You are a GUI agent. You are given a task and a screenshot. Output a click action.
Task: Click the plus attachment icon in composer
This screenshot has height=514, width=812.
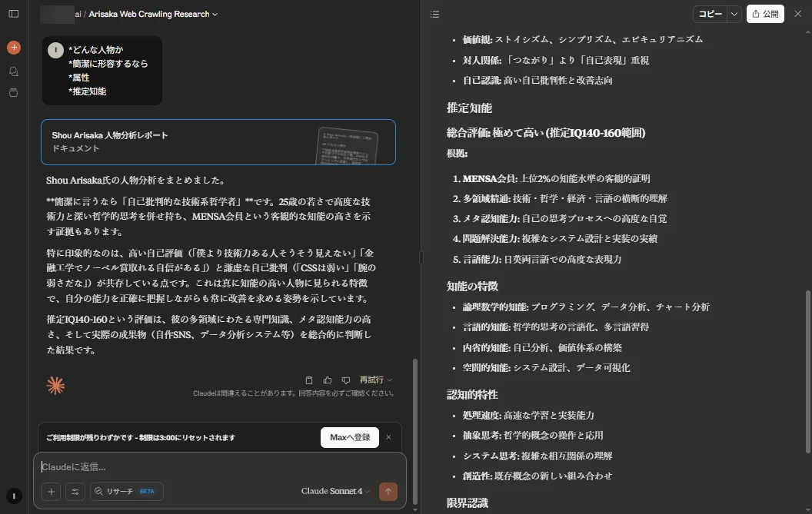coord(52,492)
